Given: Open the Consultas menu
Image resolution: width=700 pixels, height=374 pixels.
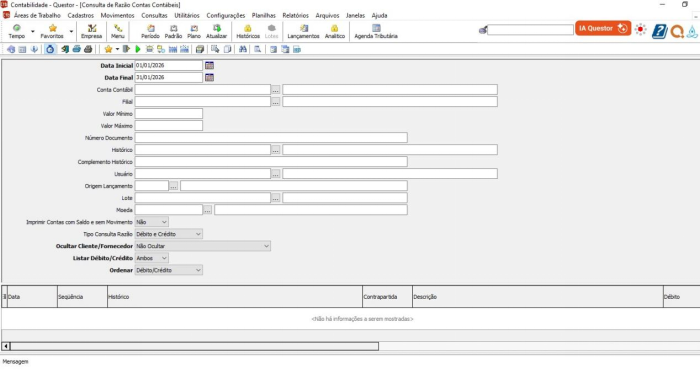Looking at the screenshot, I should (154, 15).
